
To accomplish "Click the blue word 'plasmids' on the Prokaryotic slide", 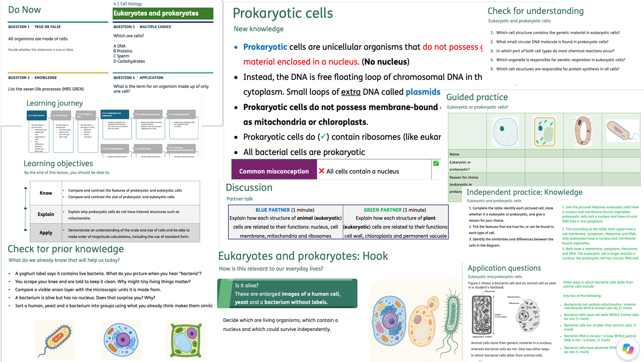I will [x=423, y=92].
